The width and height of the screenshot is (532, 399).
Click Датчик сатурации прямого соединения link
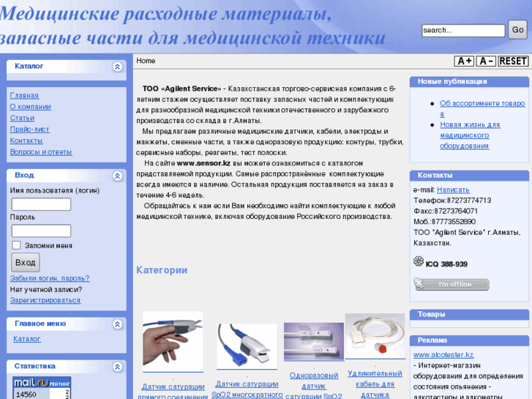point(173,391)
